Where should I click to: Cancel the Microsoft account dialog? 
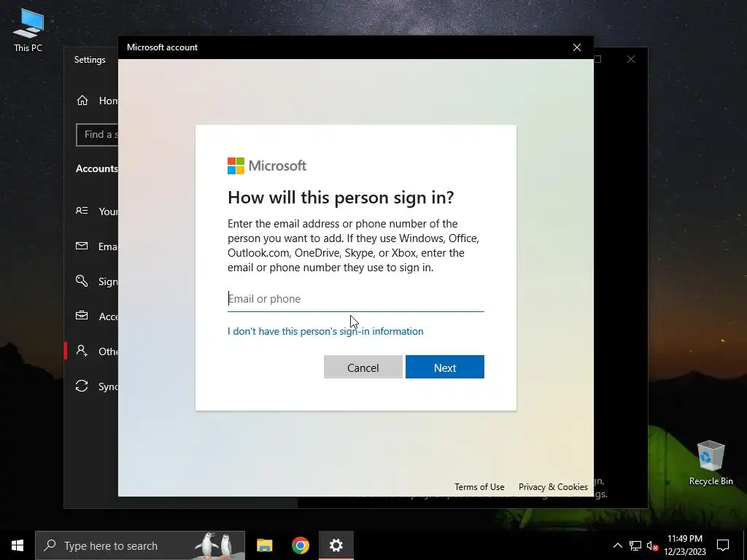[363, 367]
